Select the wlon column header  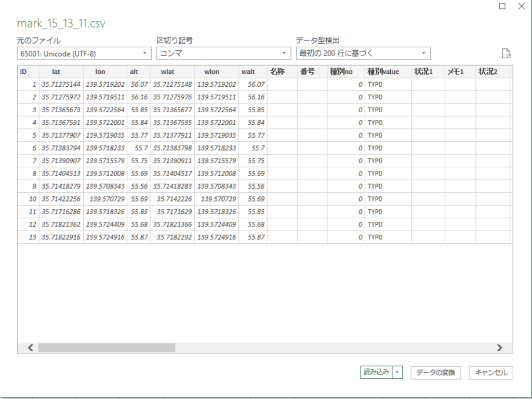pos(217,72)
